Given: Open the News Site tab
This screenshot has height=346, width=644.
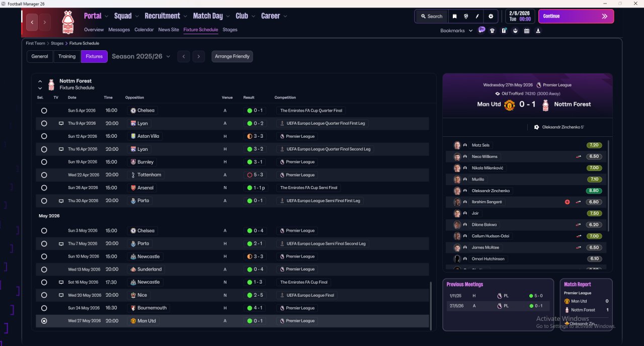Looking at the screenshot, I should pos(169,30).
